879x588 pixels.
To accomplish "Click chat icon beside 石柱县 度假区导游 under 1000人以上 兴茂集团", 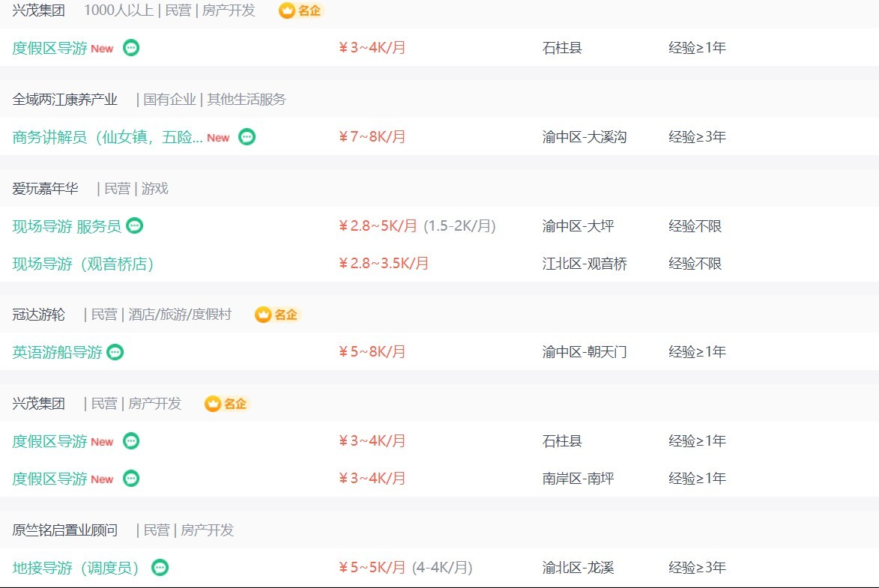I will (x=131, y=48).
